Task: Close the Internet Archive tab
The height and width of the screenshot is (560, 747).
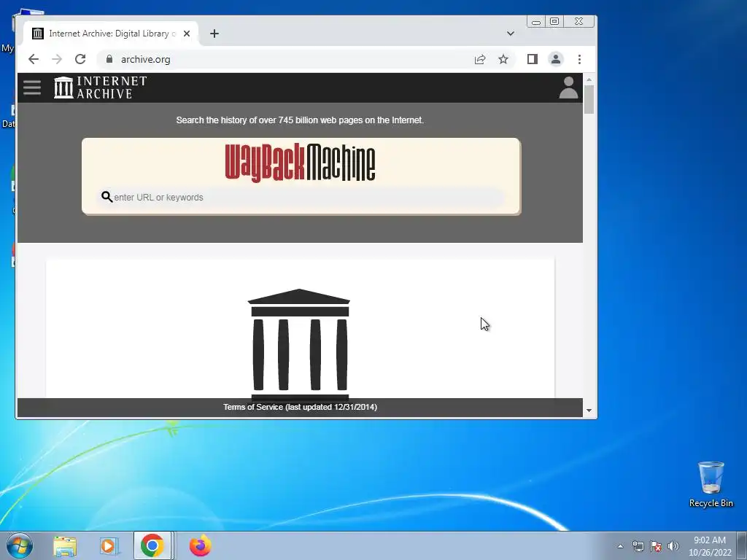Action: pyautogui.click(x=187, y=34)
